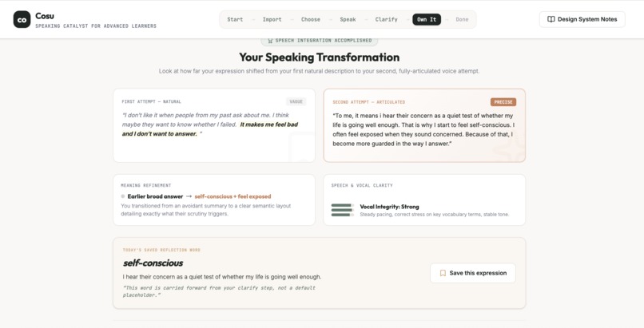Click the 'Steady pacing, correct stress' description

coord(434,215)
